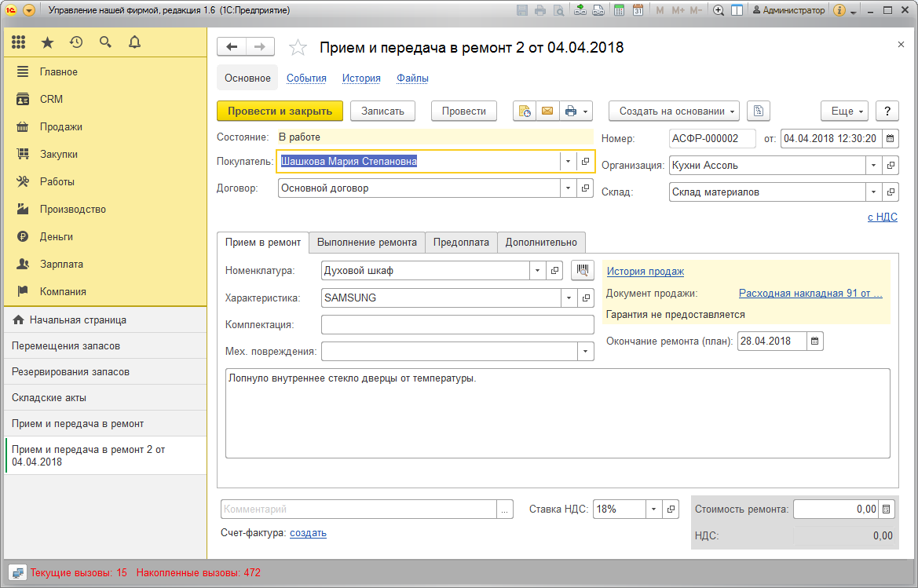Open the Номенклатура record icon
918x588 pixels.
pyautogui.click(x=554, y=270)
